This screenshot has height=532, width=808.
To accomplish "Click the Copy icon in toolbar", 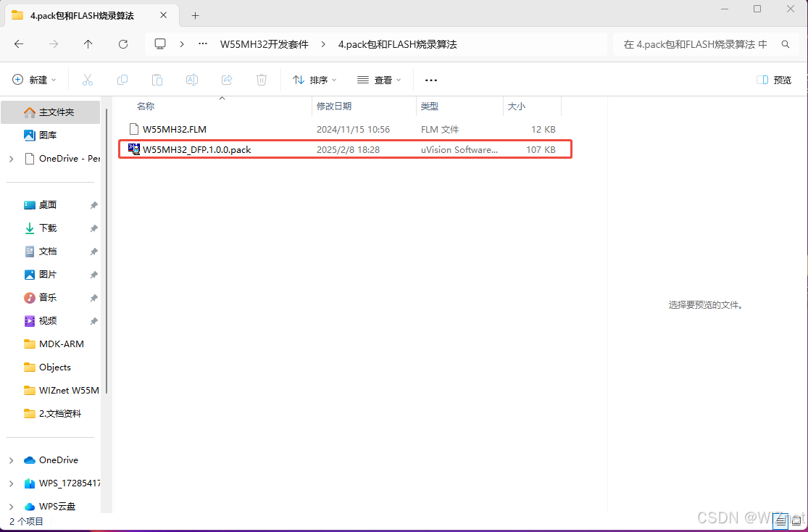I will tap(122, 80).
